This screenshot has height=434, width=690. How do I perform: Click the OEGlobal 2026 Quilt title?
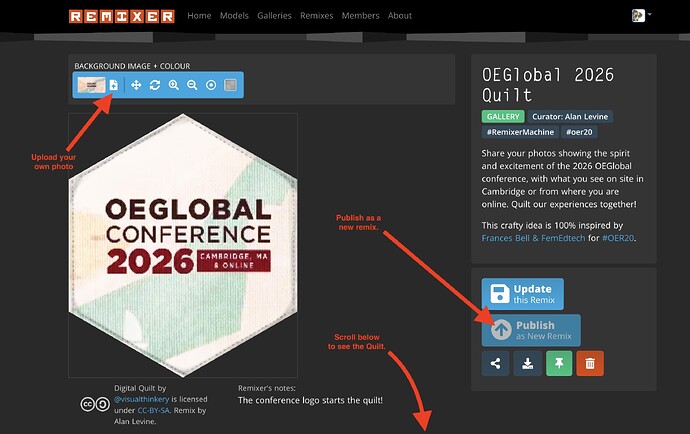[x=547, y=85]
